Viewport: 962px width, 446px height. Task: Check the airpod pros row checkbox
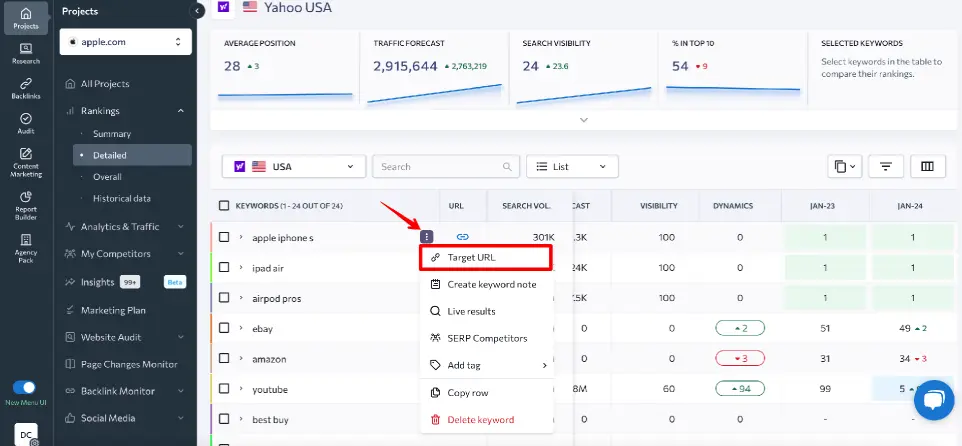pyautogui.click(x=224, y=298)
